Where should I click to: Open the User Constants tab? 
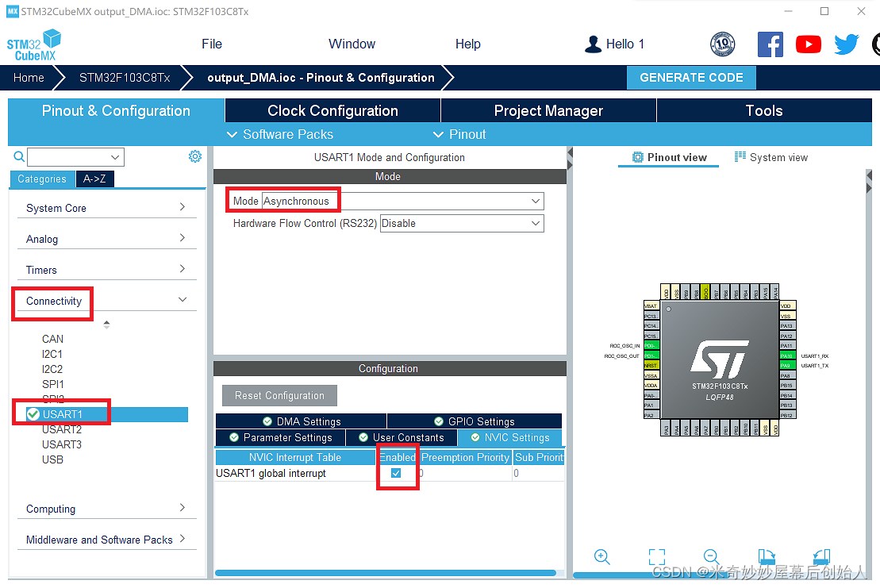(402, 438)
